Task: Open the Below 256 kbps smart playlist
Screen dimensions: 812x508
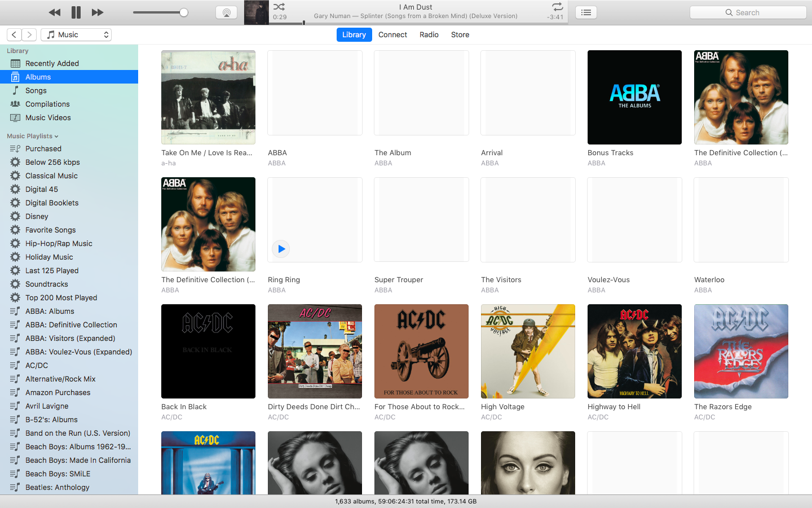Action: [69, 162]
